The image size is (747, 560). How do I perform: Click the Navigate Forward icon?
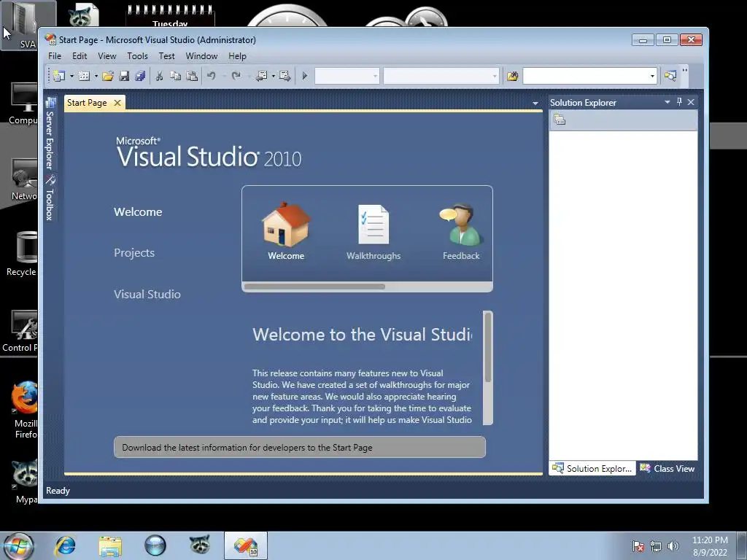pyautogui.click(x=285, y=76)
